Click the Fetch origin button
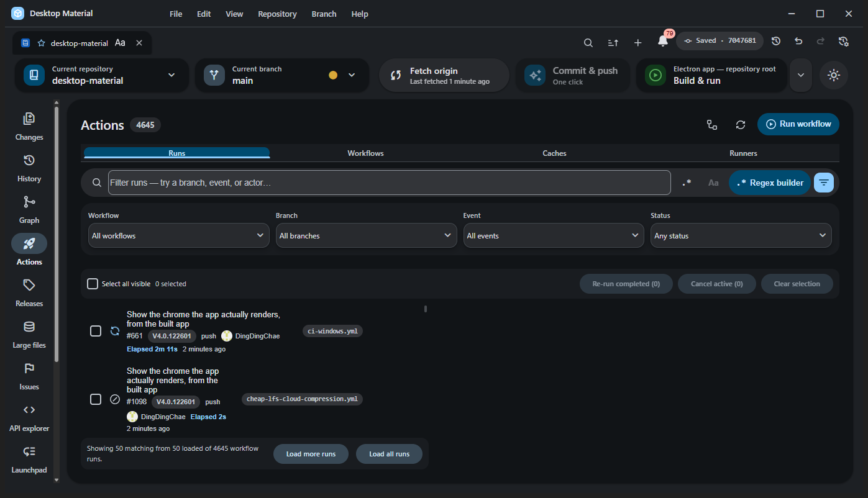 (x=444, y=75)
